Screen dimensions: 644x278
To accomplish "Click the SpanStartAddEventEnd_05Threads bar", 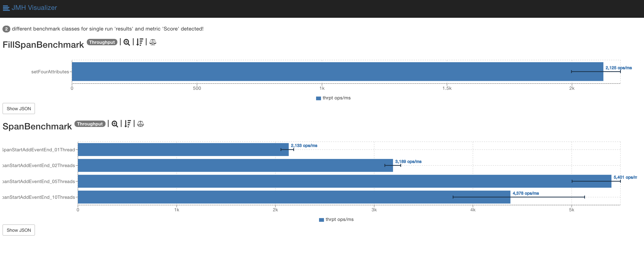I will 300,181.
